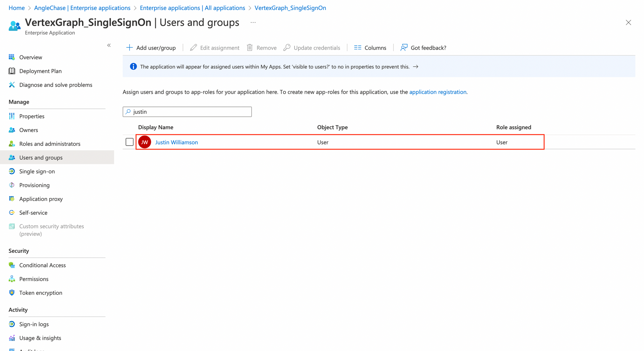Click the Home breadcrumb link
This screenshot has height=351, width=644.
pyautogui.click(x=17, y=8)
